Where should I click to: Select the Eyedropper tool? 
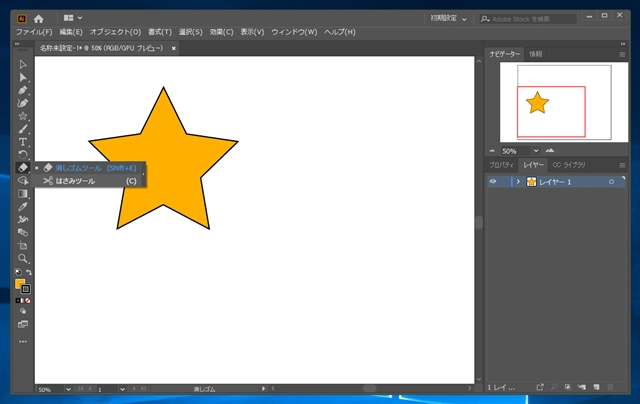tap(23, 206)
